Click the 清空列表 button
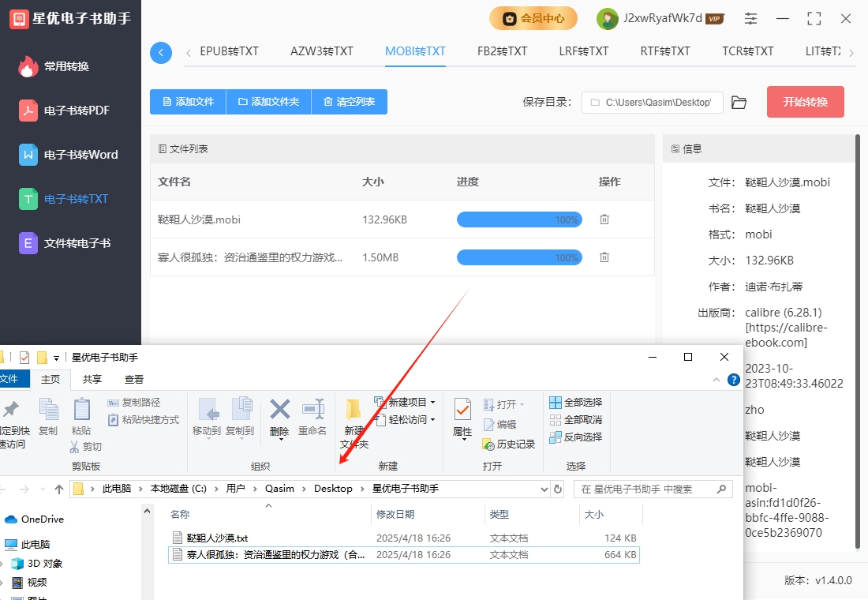This screenshot has height=600, width=868. click(350, 102)
